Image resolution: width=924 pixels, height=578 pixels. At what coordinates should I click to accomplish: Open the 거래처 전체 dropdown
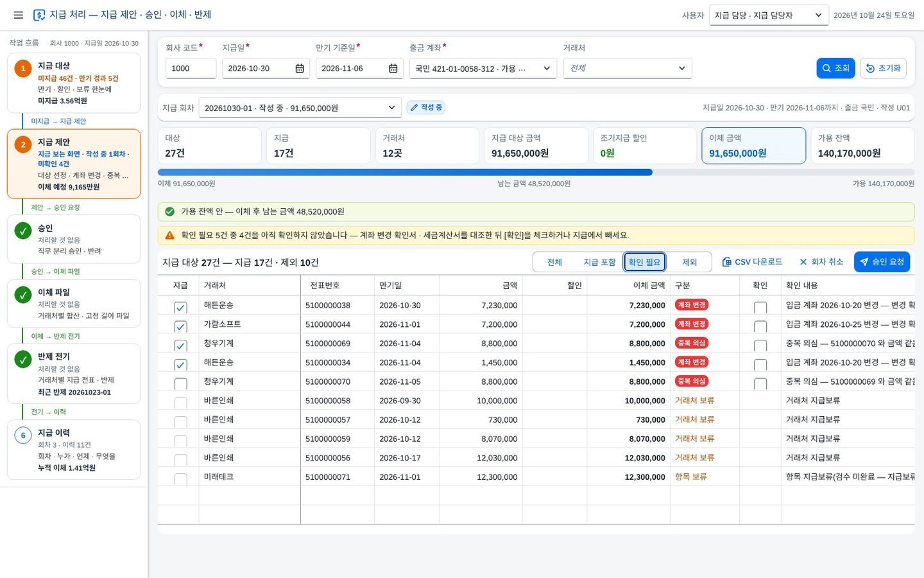(x=628, y=68)
